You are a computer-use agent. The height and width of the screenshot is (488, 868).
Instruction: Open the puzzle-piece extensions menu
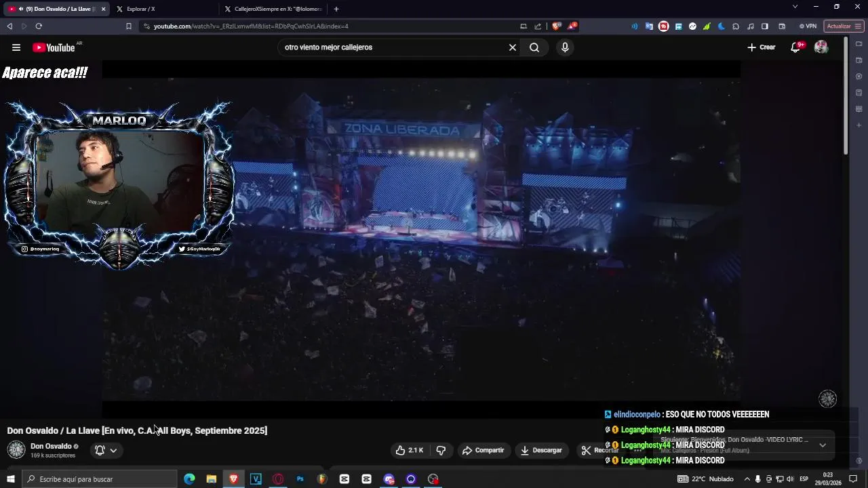736,26
